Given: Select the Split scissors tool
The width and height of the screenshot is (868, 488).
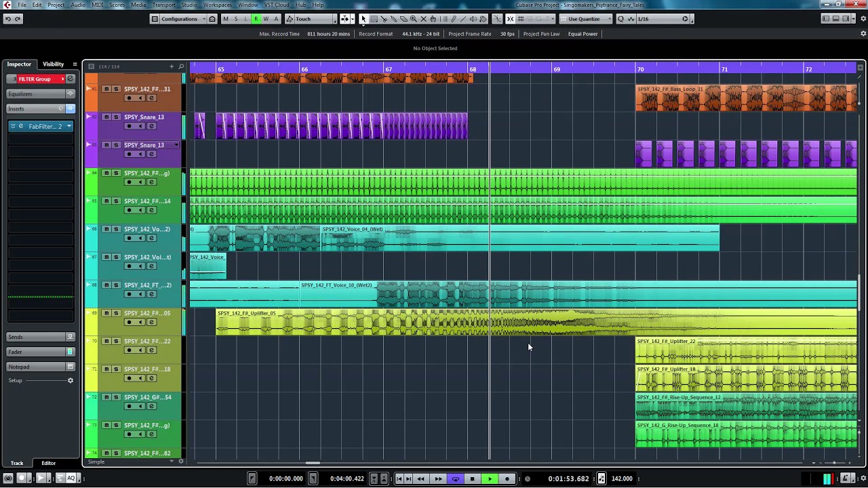Looking at the screenshot, I should 383,19.
